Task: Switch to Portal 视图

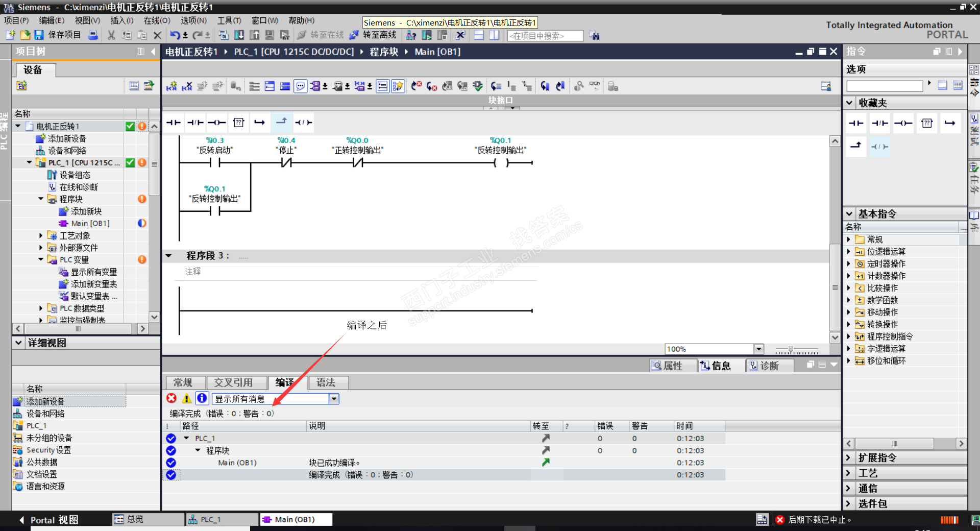Action: tap(48, 520)
